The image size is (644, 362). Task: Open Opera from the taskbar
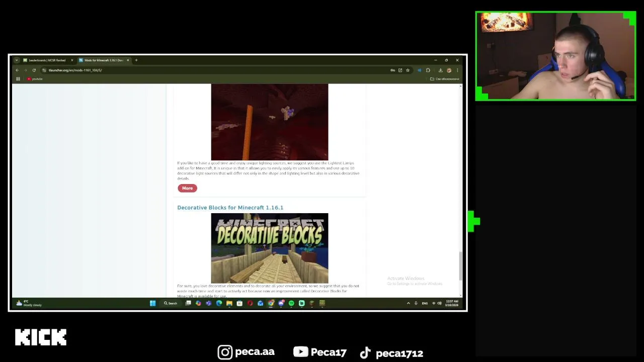(x=250, y=303)
